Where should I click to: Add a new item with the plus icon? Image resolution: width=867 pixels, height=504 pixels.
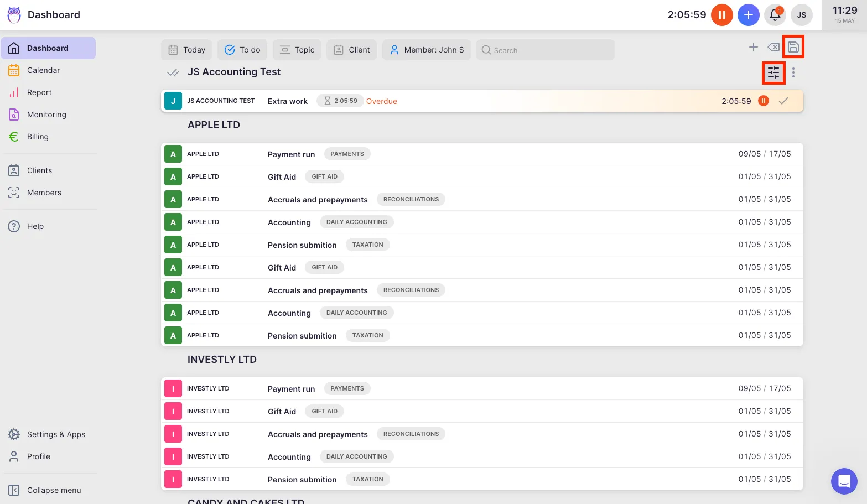click(754, 47)
